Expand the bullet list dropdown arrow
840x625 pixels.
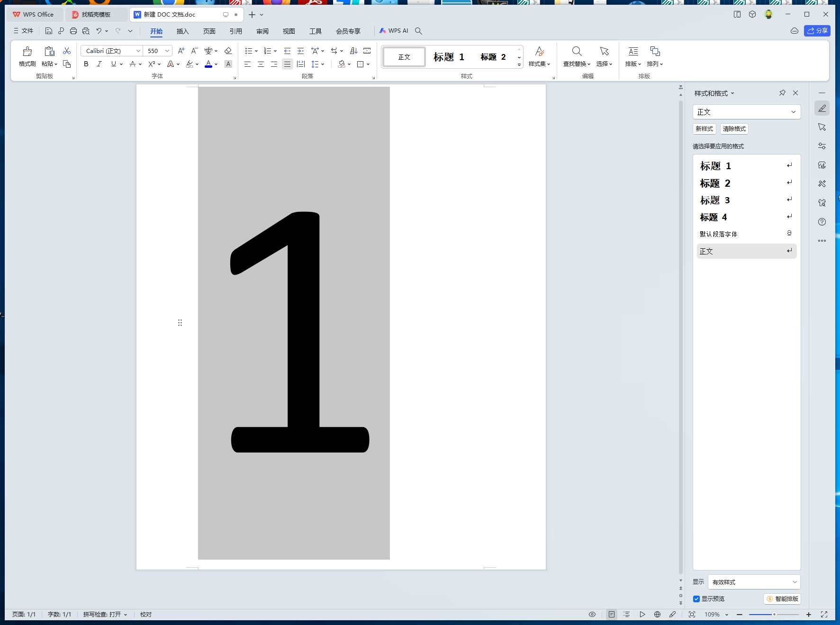256,51
